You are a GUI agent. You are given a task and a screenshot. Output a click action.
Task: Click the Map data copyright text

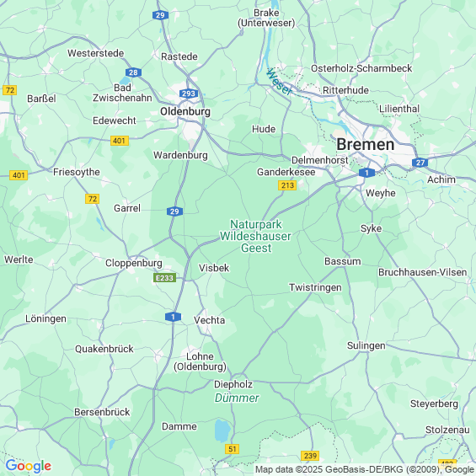pyautogui.click(x=365, y=469)
